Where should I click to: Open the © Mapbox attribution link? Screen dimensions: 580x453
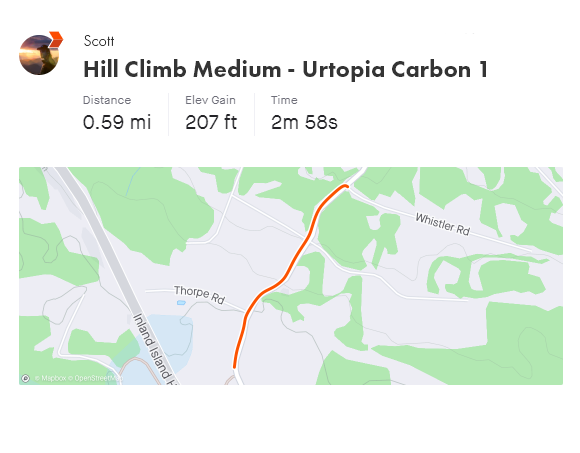coord(51,378)
